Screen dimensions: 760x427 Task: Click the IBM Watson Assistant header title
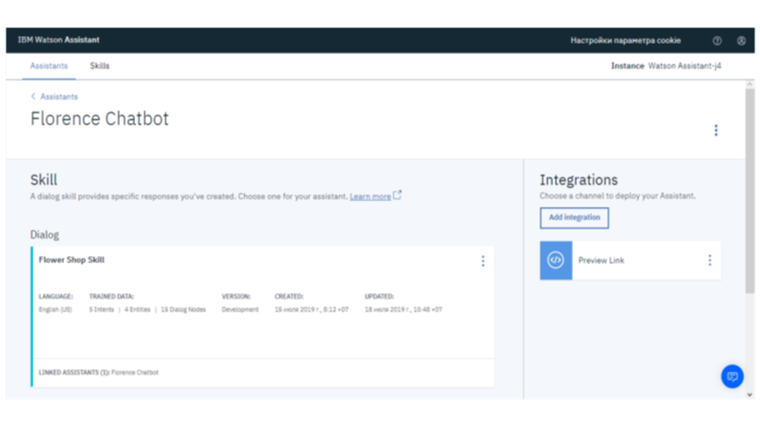click(x=59, y=40)
